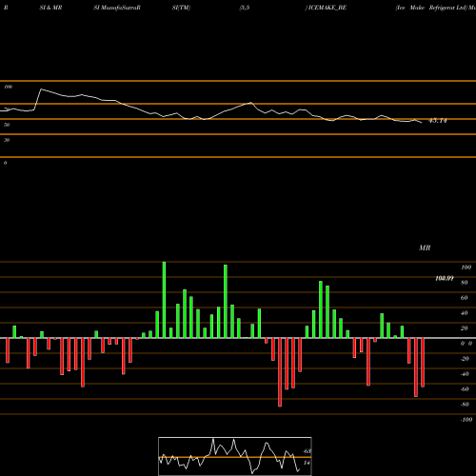Click the "100.99" MR value label
The image size is (476, 476).
coord(445,278)
